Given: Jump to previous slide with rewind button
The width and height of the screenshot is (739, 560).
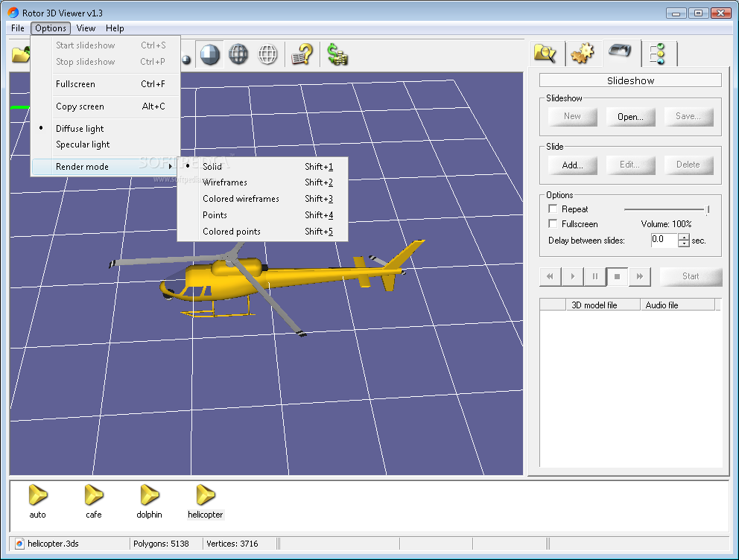Looking at the screenshot, I should pyautogui.click(x=550, y=276).
